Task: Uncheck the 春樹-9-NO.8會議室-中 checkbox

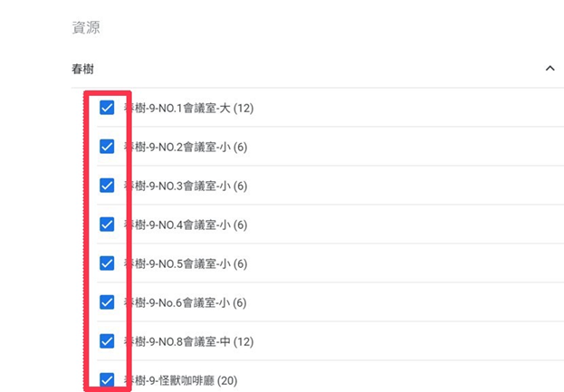Action: [x=107, y=341]
